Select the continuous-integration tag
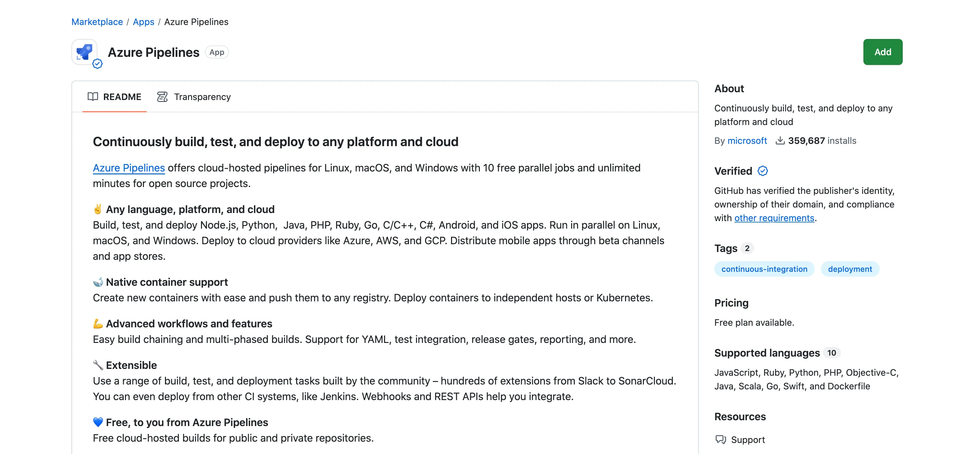This screenshot has height=454, width=980. pyautogui.click(x=764, y=269)
